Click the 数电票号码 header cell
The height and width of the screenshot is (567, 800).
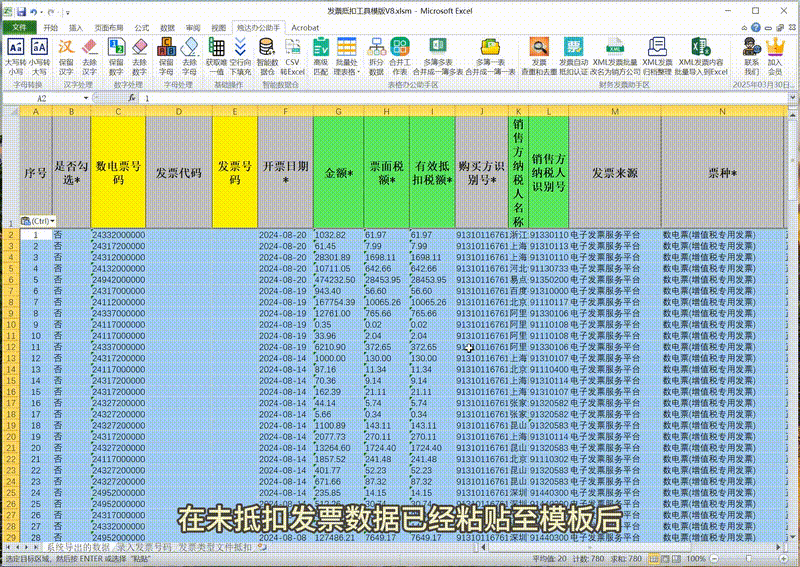pos(118,172)
